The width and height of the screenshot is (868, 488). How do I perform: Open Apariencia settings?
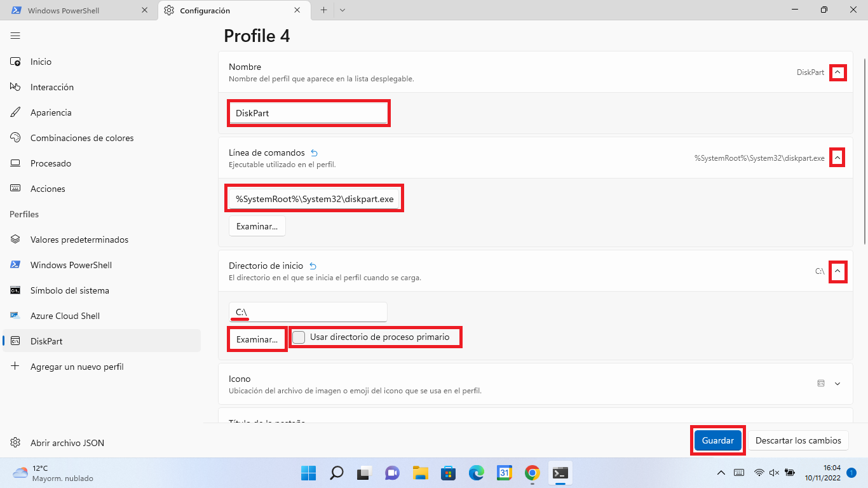(102, 112)
